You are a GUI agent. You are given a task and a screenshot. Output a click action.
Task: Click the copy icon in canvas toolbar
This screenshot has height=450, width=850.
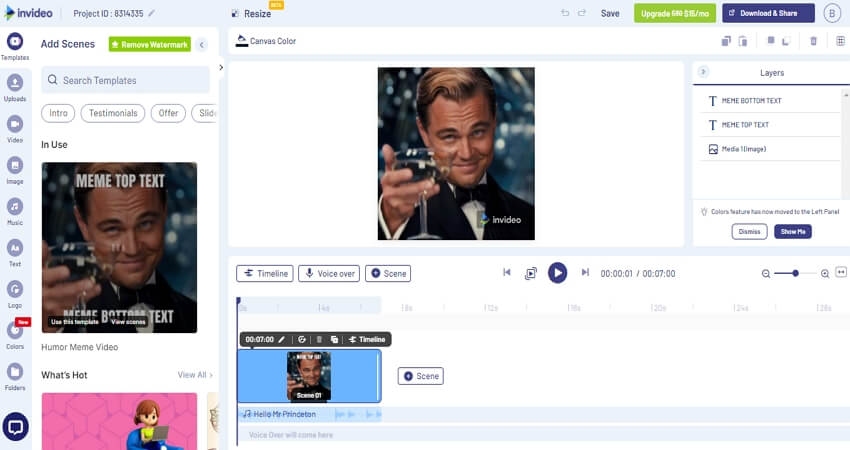pos(726,41)
